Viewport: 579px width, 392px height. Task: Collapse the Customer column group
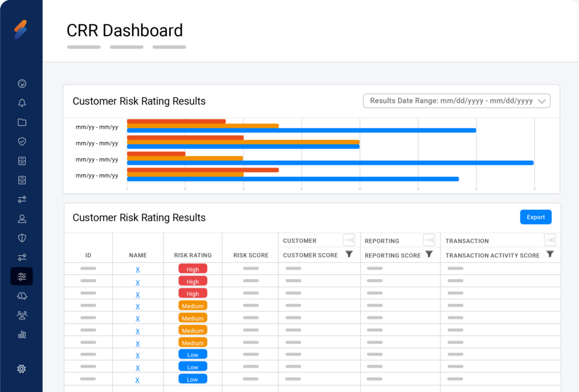(349, 240)
